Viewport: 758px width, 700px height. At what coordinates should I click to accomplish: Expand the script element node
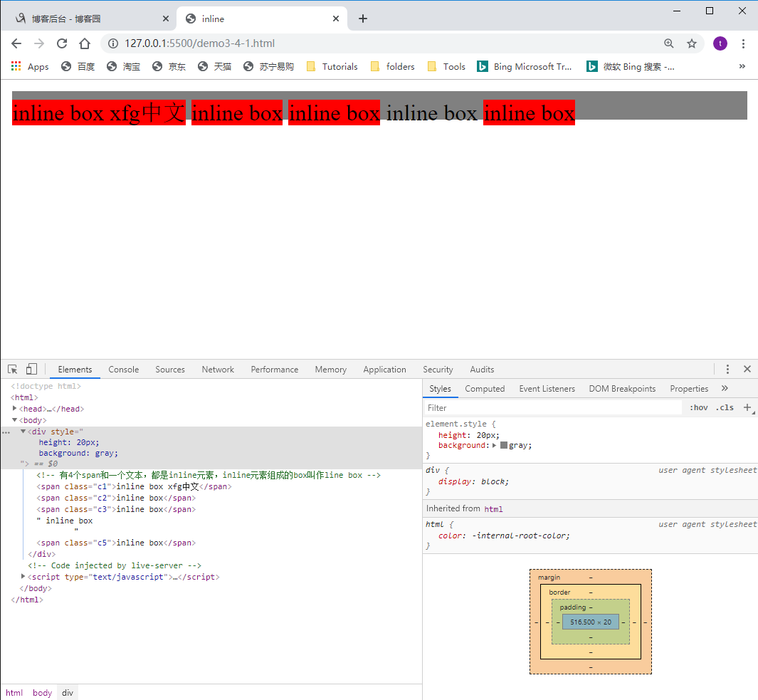(x=23, y=576)
